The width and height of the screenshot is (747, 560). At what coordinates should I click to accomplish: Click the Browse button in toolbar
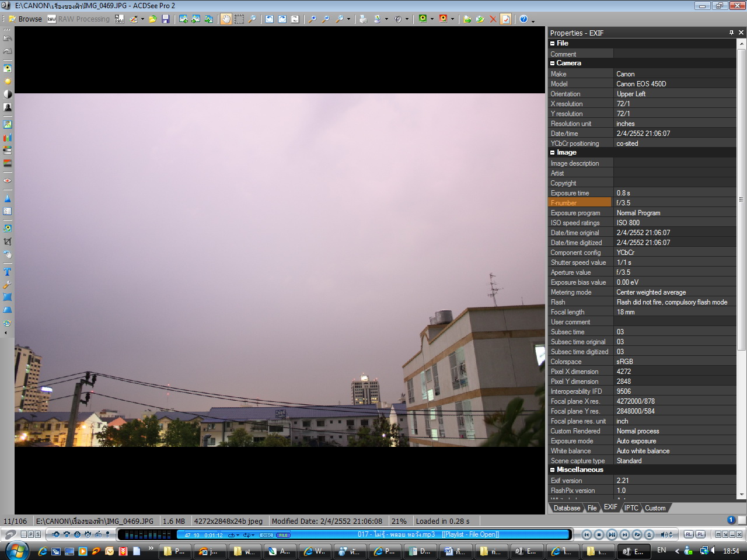point(25,19)
